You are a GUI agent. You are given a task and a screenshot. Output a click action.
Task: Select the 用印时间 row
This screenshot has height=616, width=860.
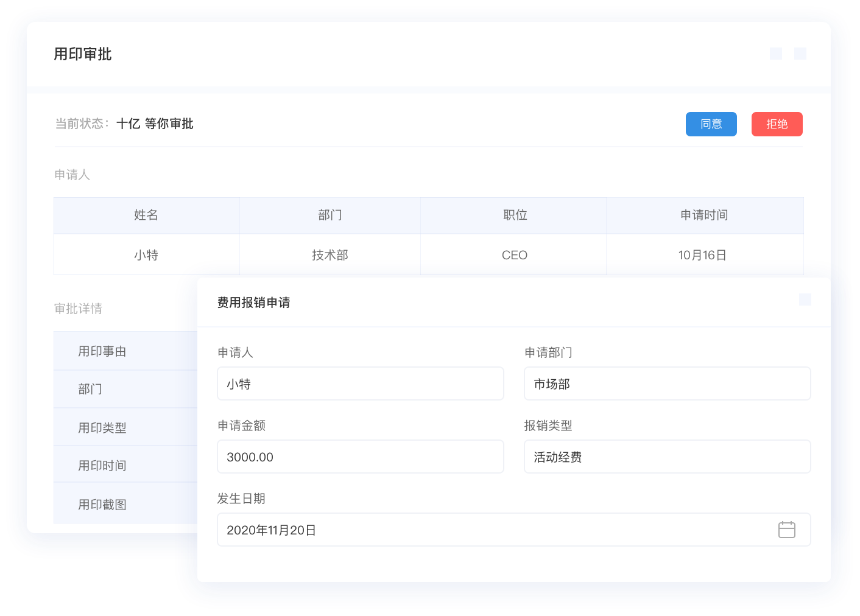pos(125,465)
